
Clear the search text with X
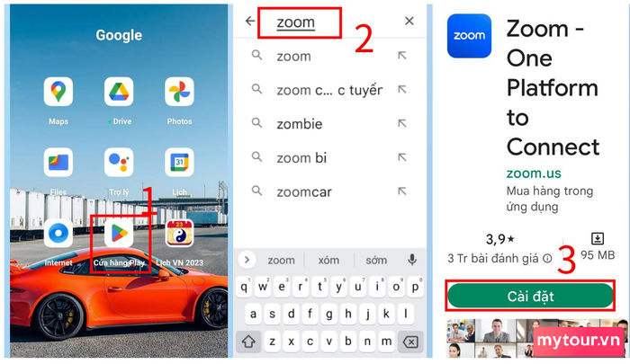pos(409,21)
